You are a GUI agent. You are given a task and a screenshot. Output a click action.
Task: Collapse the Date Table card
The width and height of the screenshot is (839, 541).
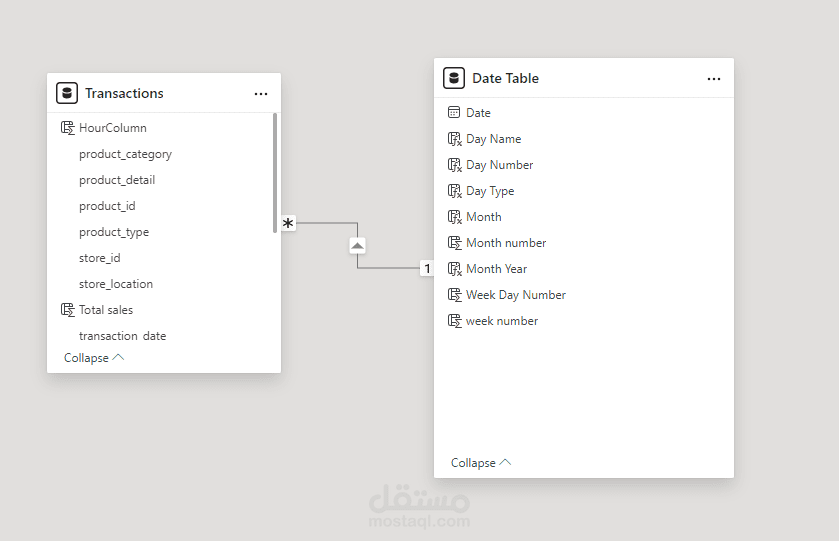(x=481, y=463)
